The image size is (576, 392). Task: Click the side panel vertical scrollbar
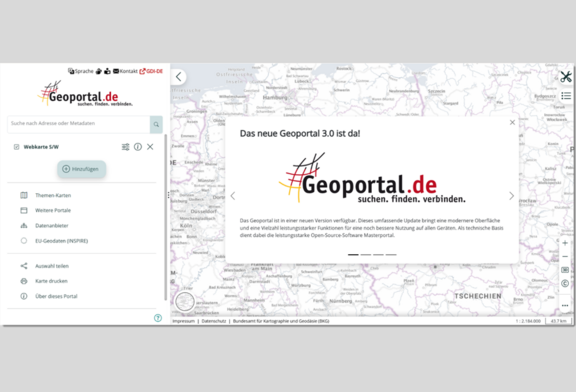pyautogui.click(x=166, y=217)
